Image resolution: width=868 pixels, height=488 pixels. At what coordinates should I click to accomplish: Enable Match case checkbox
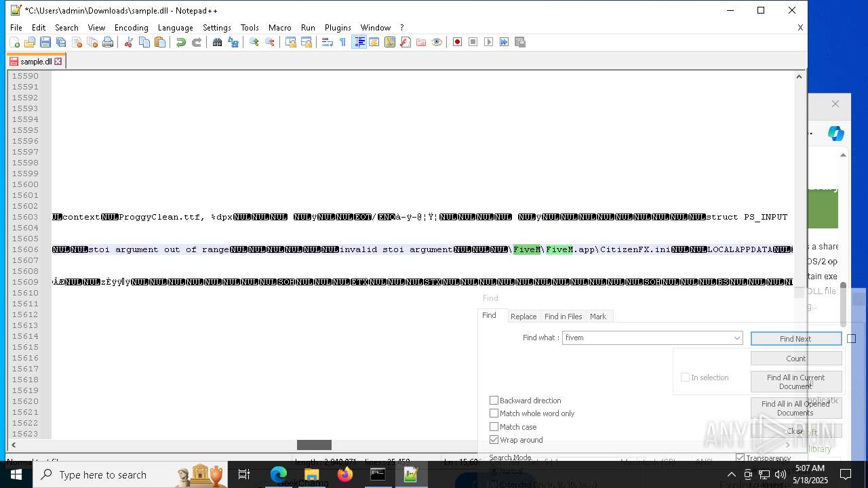click(494, 427)
